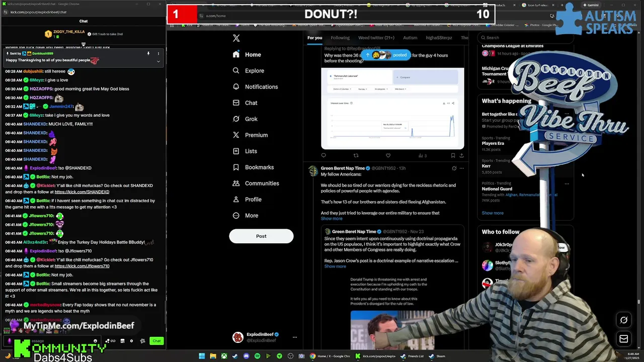
Task: Open the kick.com/Jflowers710 link in chat
Action: point(82,266)
